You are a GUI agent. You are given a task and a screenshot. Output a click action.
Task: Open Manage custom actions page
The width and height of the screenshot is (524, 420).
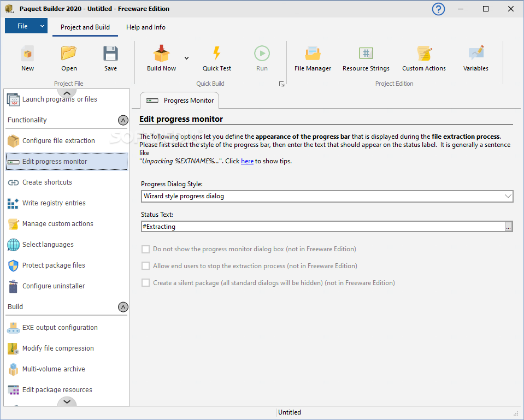tap(66, 223)
